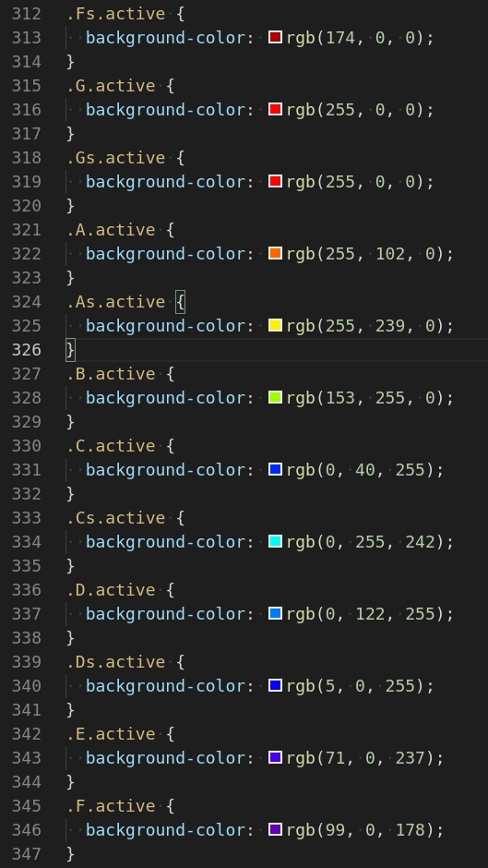This screenshot has width=488, height=868.
Task: Select line number 312 in the gutter
Action: (x=27, y=14)
